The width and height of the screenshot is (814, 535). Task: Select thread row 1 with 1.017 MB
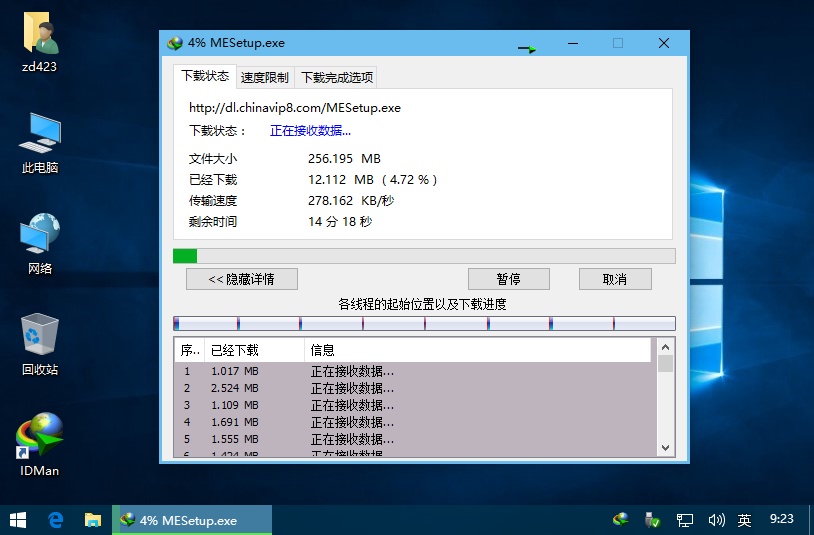click(x=415, y=371)
